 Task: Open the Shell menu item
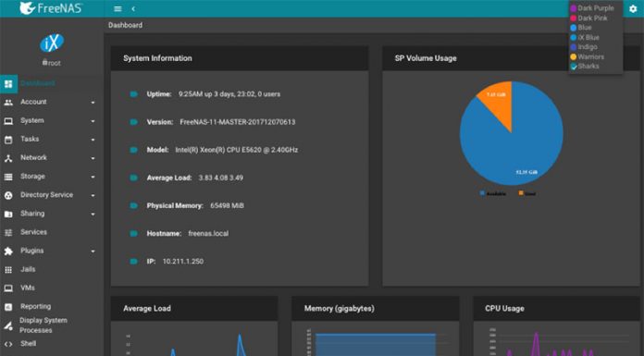(x=29, y=344)
